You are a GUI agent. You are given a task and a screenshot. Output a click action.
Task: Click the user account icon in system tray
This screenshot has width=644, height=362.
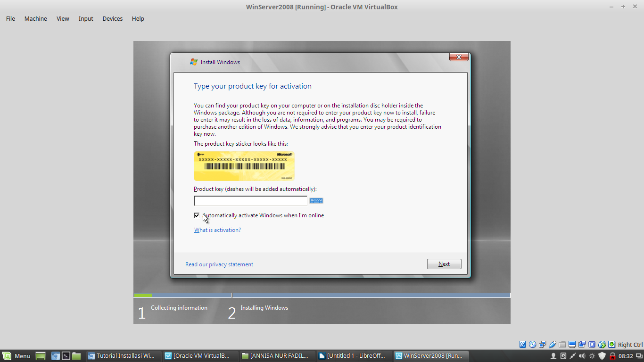(x=553, y=356)
